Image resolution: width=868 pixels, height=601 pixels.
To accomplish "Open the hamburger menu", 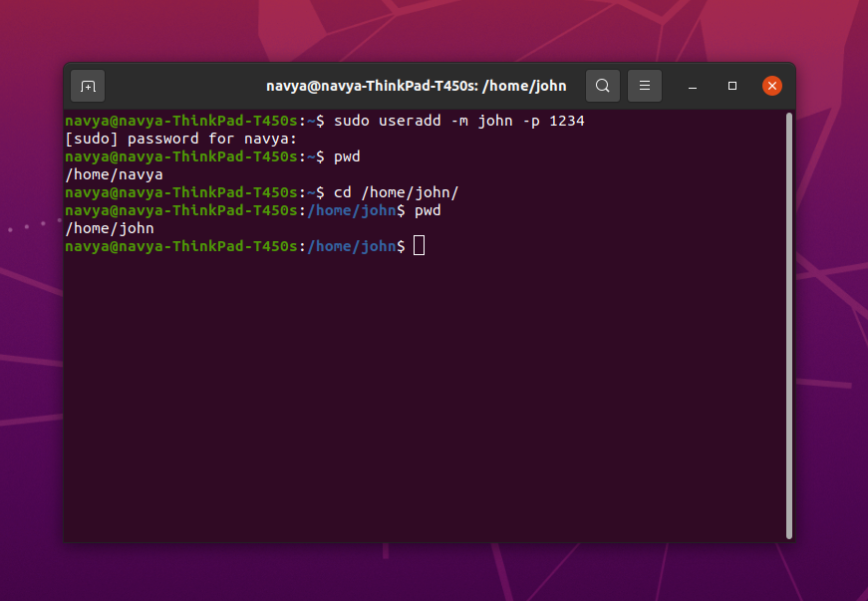I will pyautogui.click(x=644, y=86).
